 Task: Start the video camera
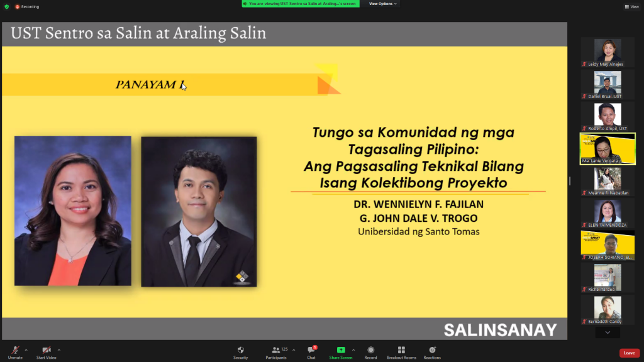click(x=47, y=352)
